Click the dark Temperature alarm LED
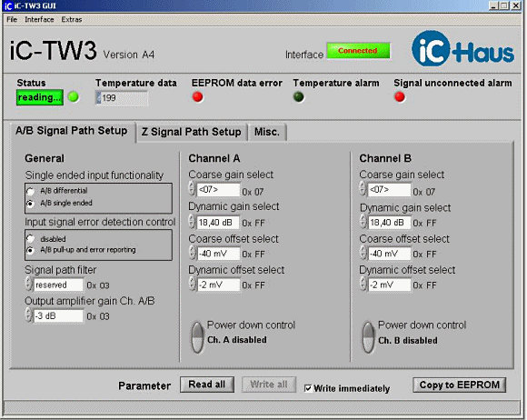527x420 pixels. 298,97
